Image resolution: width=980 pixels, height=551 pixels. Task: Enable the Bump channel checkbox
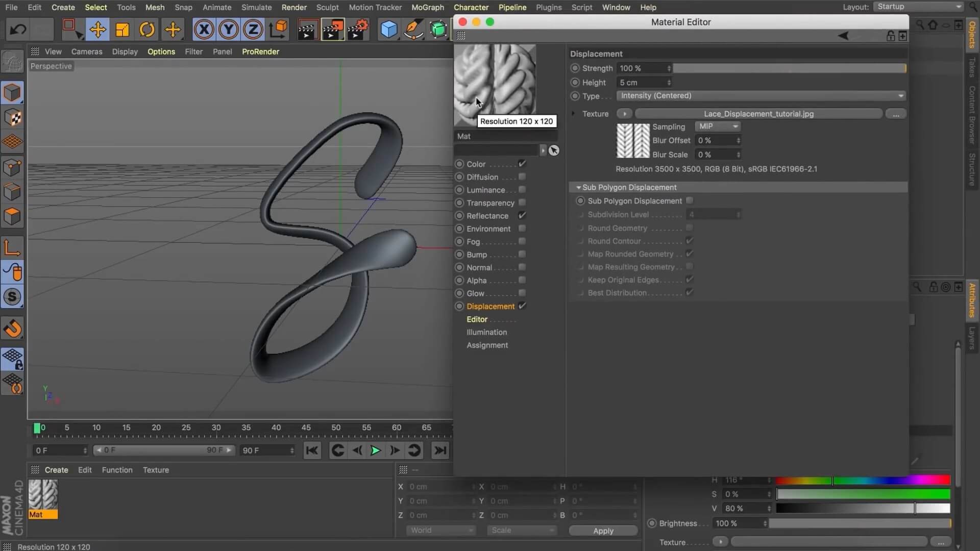522,254
